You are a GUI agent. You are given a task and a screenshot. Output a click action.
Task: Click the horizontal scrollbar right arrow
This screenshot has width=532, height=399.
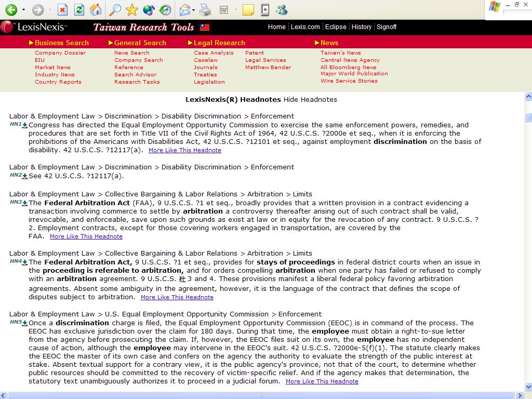pos(520,395)
